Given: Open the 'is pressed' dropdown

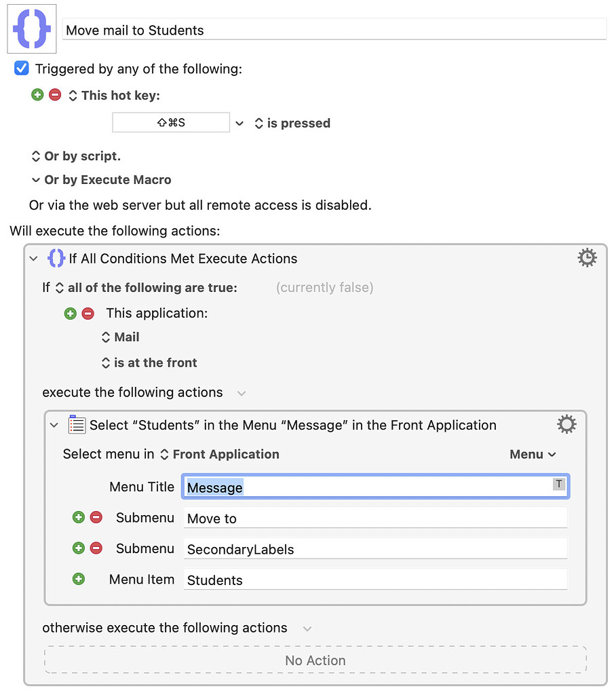Looking at the screenshot, I should 258,123.
